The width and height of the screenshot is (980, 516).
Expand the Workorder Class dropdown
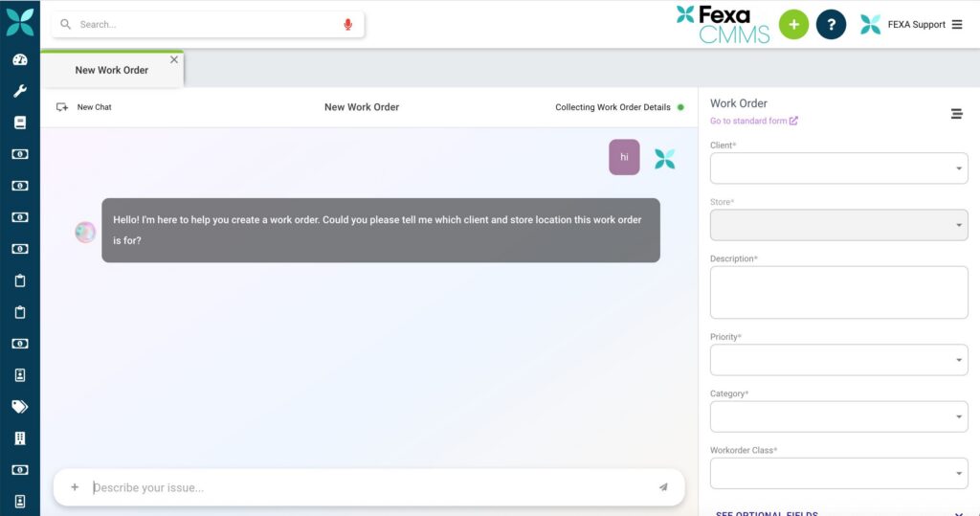(838, 473)
